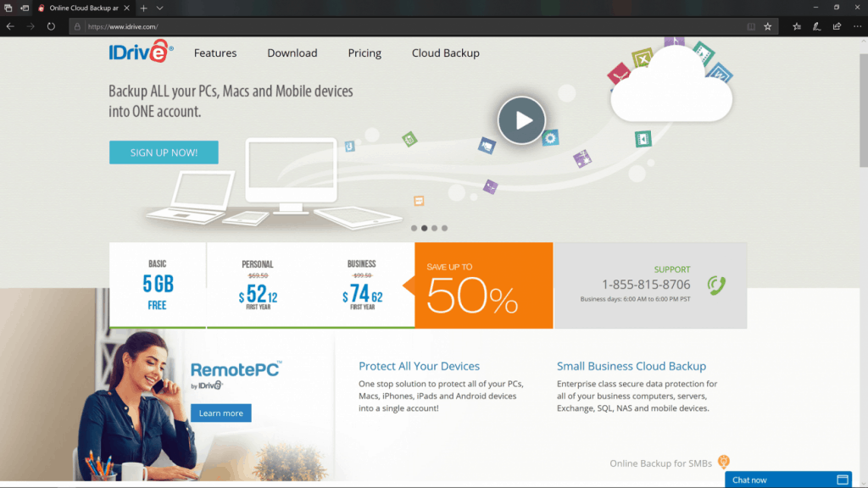
Task: Select the Basic 5 GB Free plan
Action: [x=157, y=285]
